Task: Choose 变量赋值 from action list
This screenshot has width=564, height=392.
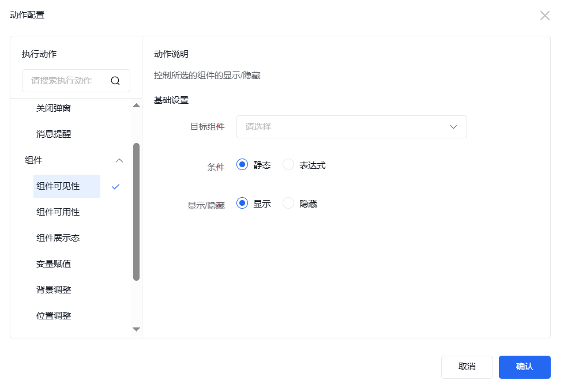Action: coord(54,264)
